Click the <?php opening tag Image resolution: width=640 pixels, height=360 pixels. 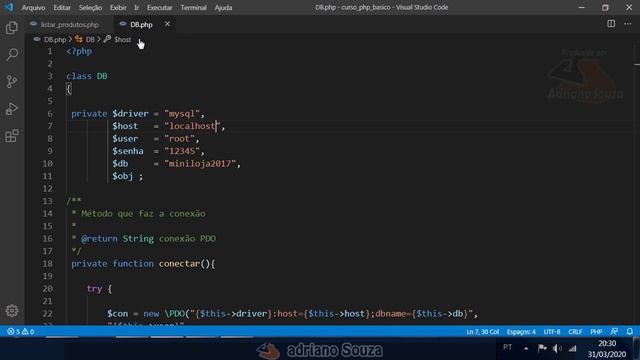[79, 51]
